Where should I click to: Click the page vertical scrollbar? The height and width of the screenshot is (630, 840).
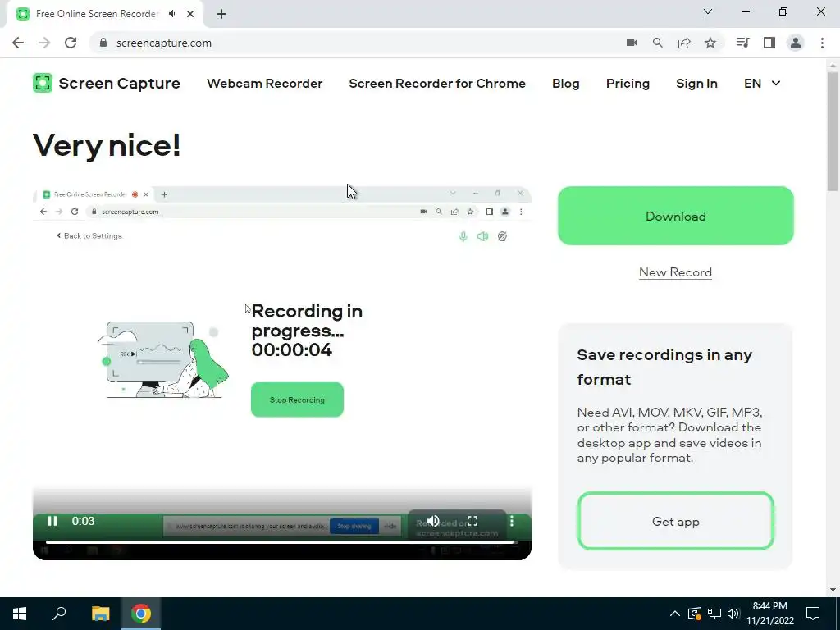pyautogui.click(x=833, y=130)
